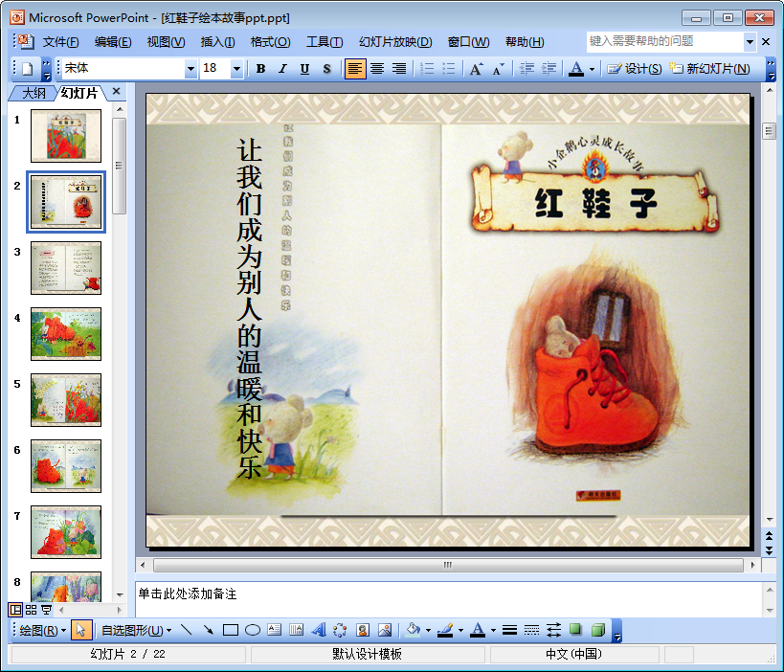The image size is (784, 672).
Task: Create a new blank presentation document
Action: click(x=28, y=69)
